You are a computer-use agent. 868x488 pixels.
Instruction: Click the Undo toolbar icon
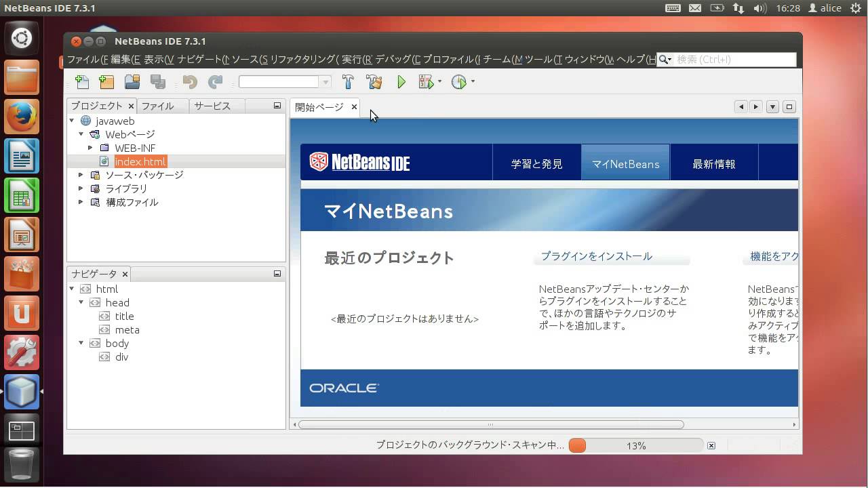190,82
